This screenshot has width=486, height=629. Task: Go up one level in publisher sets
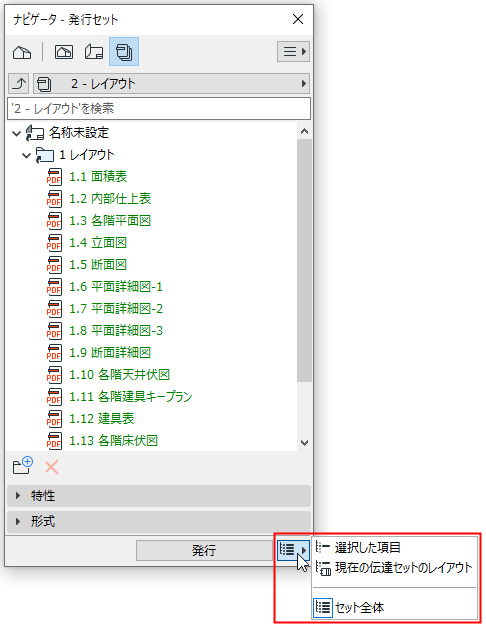tap(19, 84)
